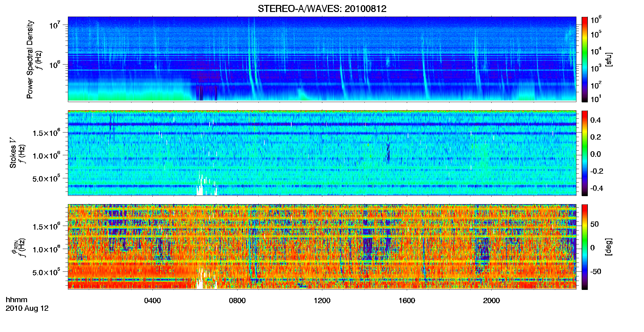
Task: Click the 10^4 value on the sfu color bar
Action: pyautogui.click(x=596, y=51)
